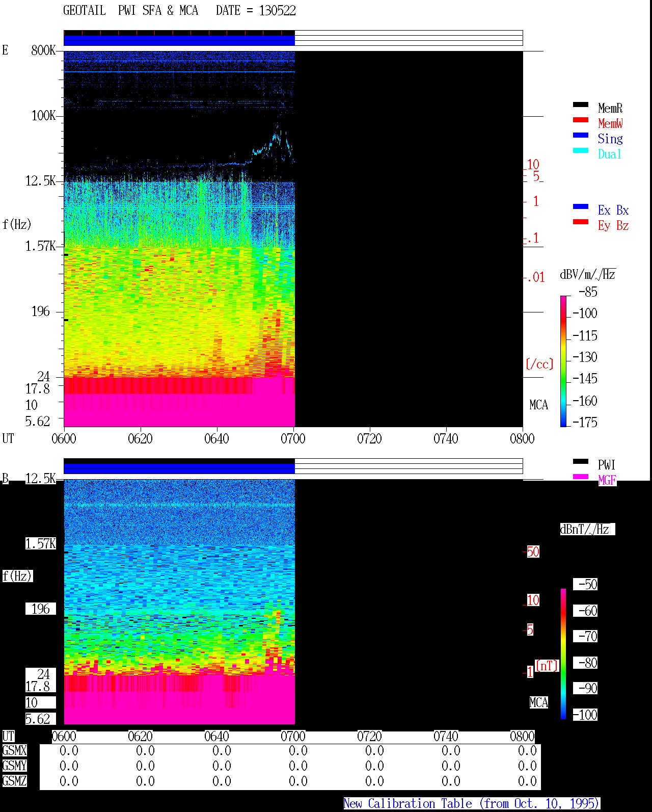This screenshot has width=652, height=812.
Task: Click the black MemR legend swatch
Action: click(x=580, y=104)
